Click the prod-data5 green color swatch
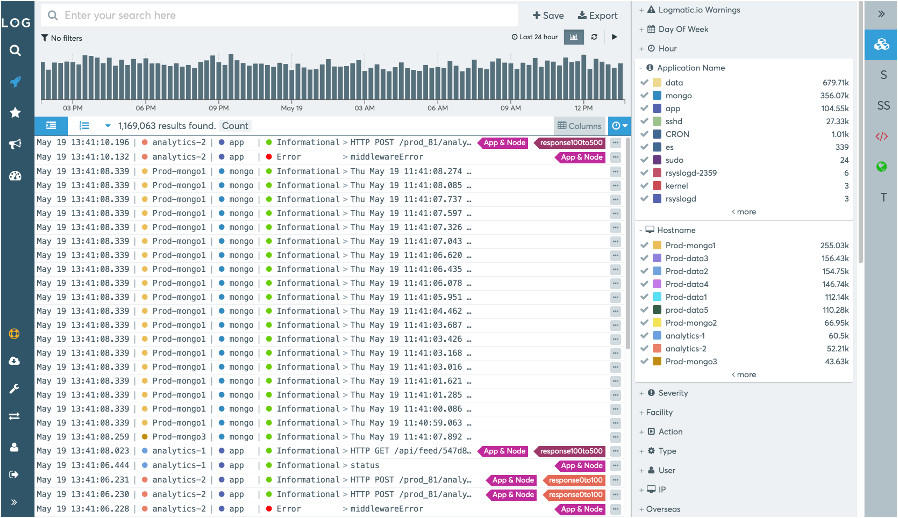This screenshot has width=898, height=518. click(657, 310)
